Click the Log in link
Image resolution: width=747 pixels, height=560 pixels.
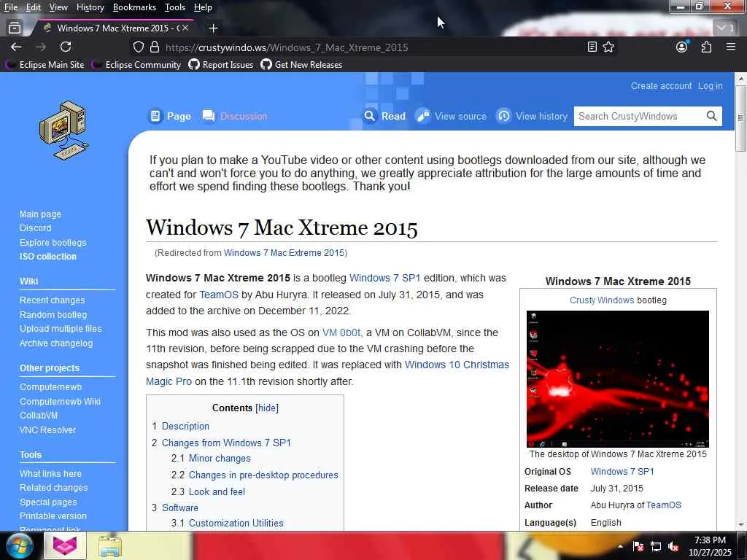(x=710, y=86)
